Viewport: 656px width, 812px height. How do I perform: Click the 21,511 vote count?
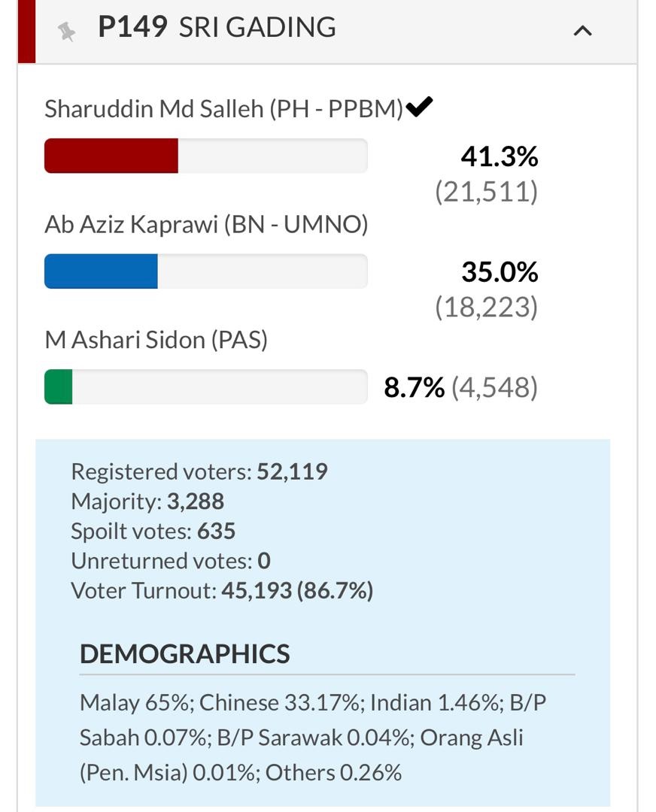point(486,192)
